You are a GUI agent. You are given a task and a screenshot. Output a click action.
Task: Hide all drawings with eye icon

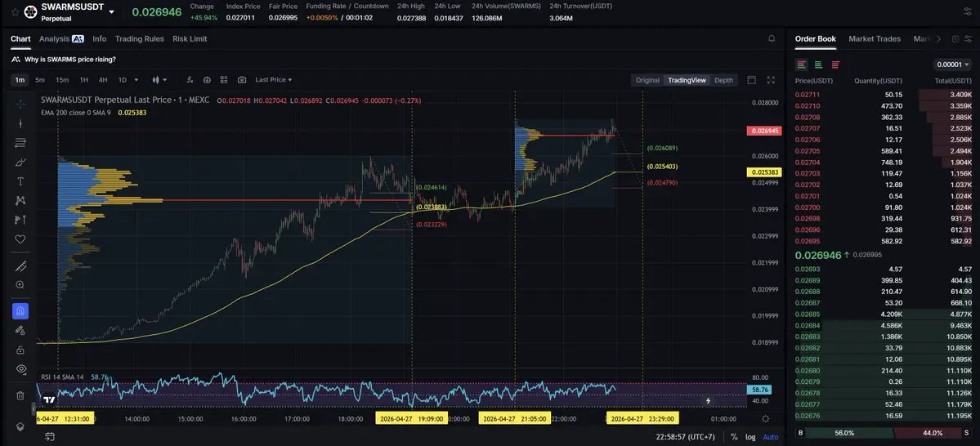click(20, 369)
